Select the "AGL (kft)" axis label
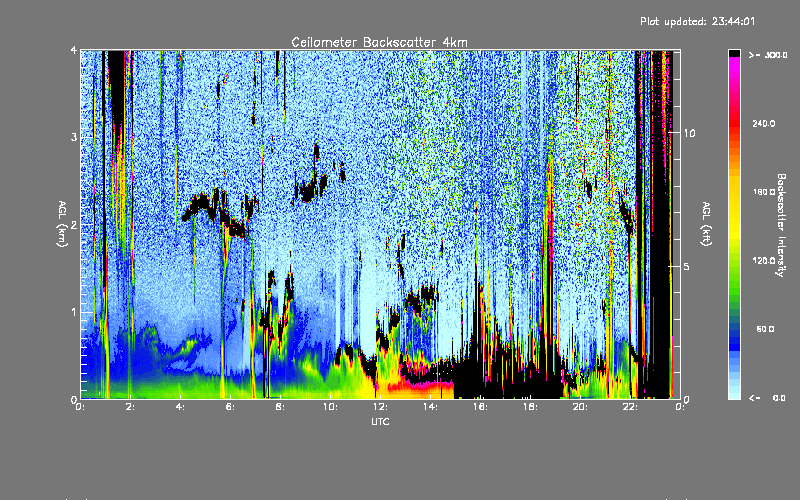The image size is (800, 500). coord(706,224)
